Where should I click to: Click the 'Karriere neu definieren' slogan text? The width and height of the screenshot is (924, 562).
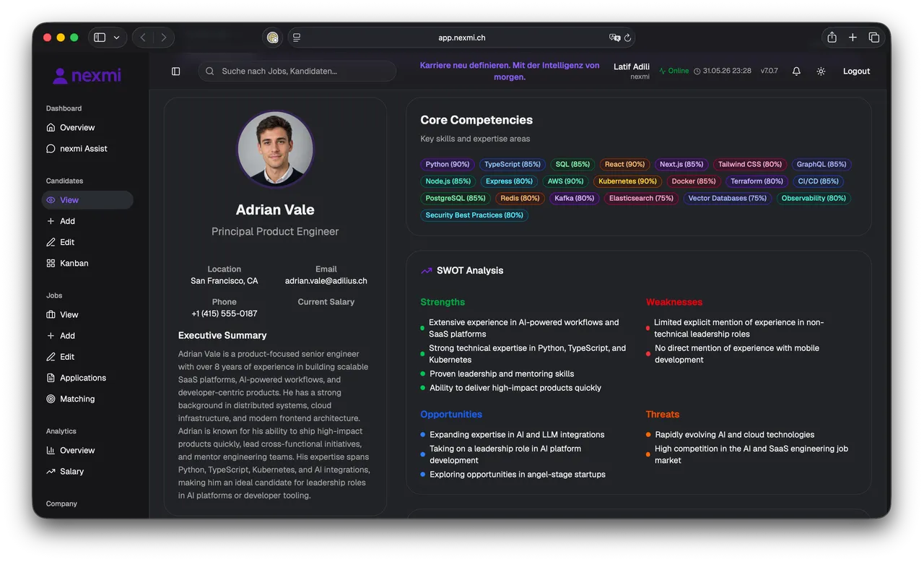(510, 71)
